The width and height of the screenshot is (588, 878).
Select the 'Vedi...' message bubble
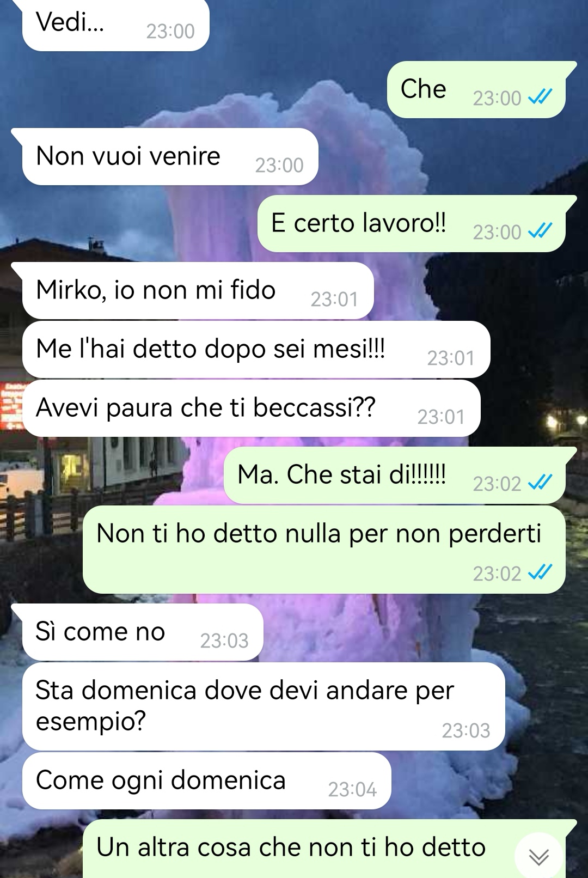click(x=115, y=25)
